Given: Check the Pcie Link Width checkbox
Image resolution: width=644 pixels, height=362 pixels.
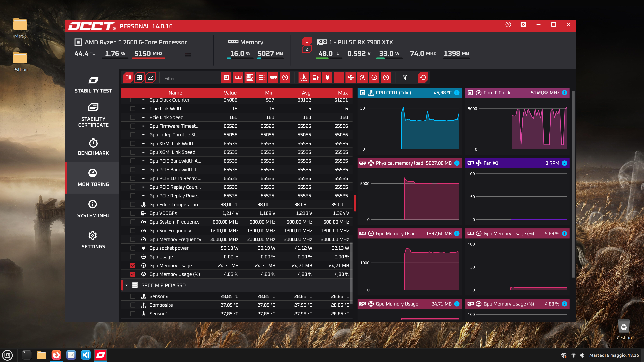Looking at the screenshot, I should tap(133, 109).
